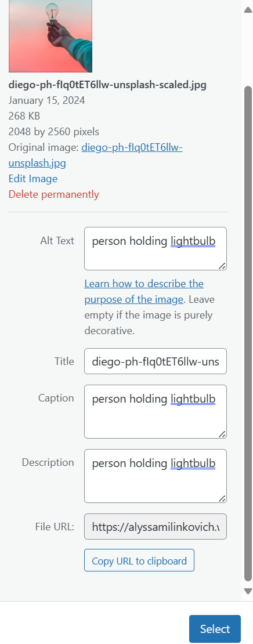Click the vertical scrollbar thumb

coord(248,334)
